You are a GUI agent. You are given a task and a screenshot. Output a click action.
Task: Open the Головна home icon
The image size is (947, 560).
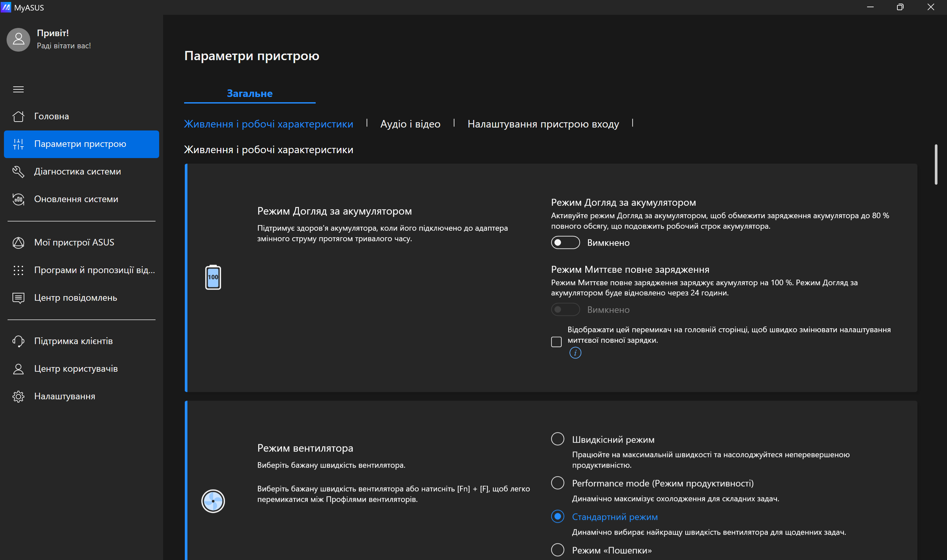tap(18, 116)
